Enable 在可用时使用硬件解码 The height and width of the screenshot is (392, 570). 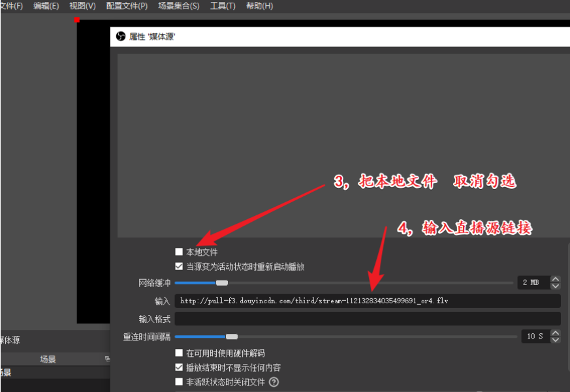[179, 353]
